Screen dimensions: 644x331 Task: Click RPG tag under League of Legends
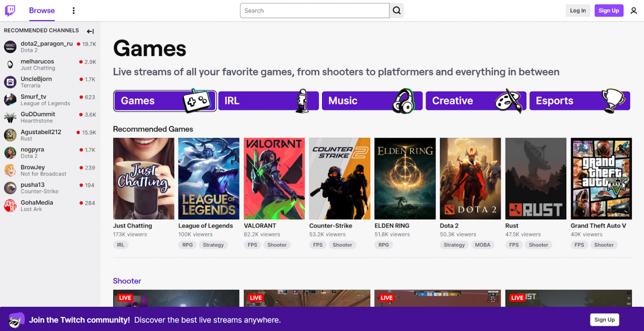pos(188,245)
